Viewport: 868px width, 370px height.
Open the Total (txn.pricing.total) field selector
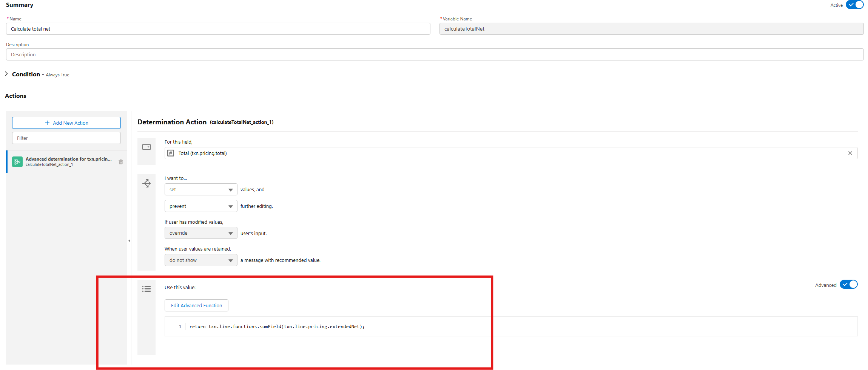pyautogui.click(x=511, y=153)
